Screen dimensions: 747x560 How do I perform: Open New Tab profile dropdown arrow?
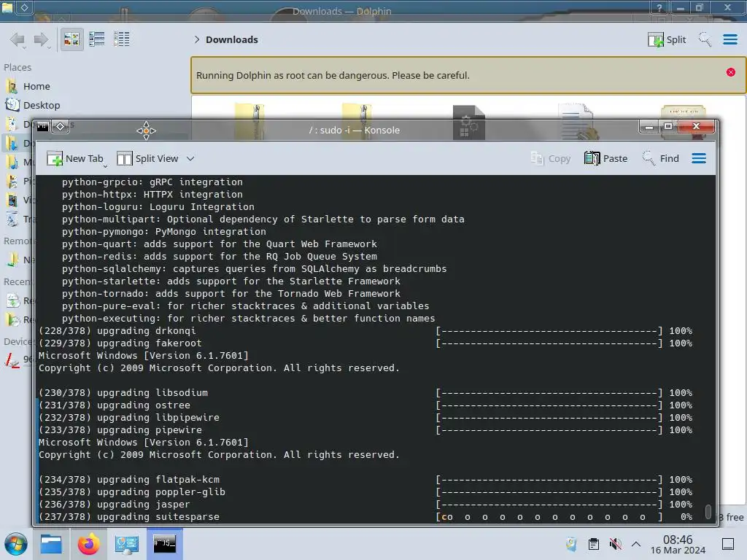point(105,166)
